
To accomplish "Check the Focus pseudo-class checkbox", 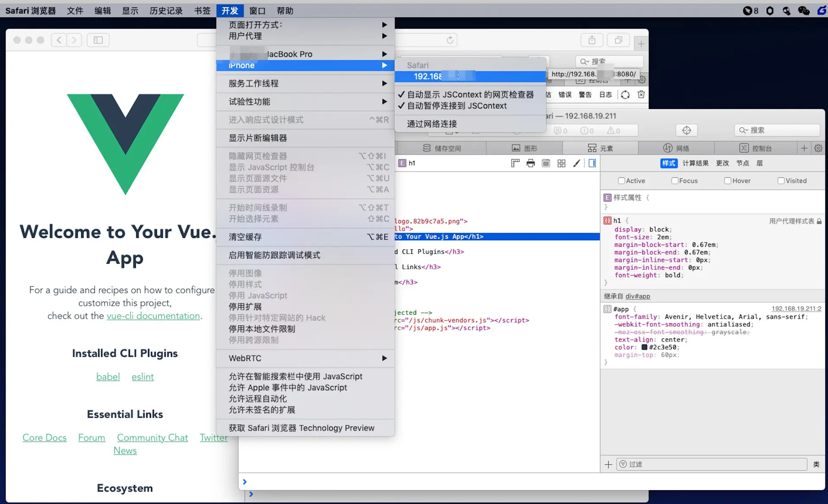I will (674, 181).
